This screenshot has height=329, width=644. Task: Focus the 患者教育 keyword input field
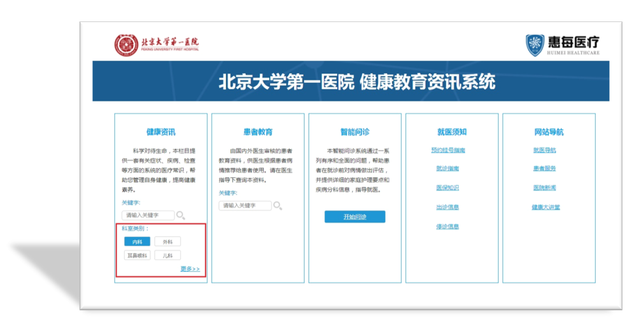click(245, 206)
